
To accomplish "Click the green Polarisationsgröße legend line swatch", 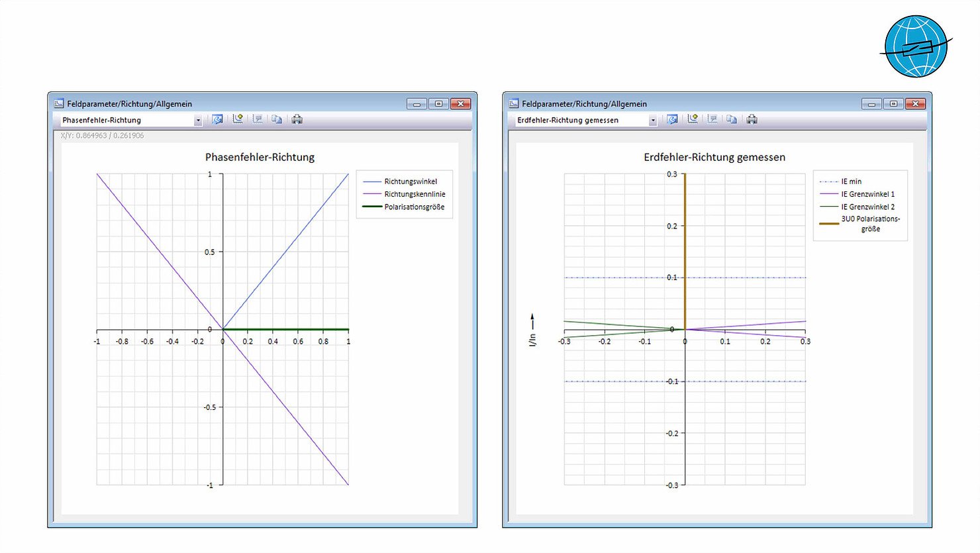I will 372,207.
